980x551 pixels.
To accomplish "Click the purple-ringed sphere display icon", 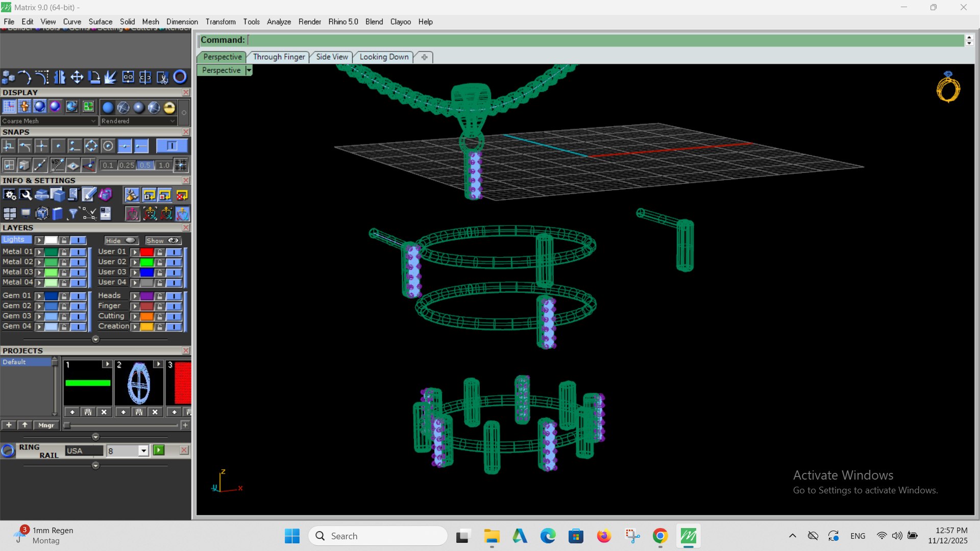I will coord(55,107).
